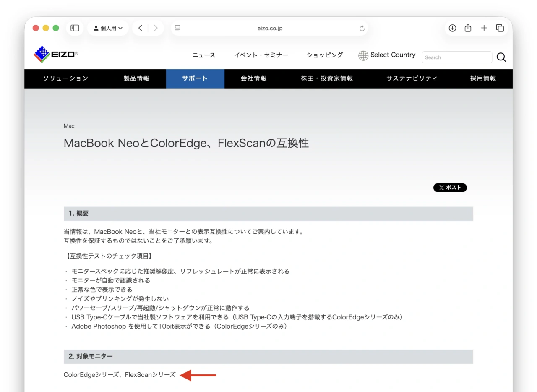Click the eizo.co.jp address field
Image resolution: width=537 pixels, height=392 pixels.
tap(270, 28)
